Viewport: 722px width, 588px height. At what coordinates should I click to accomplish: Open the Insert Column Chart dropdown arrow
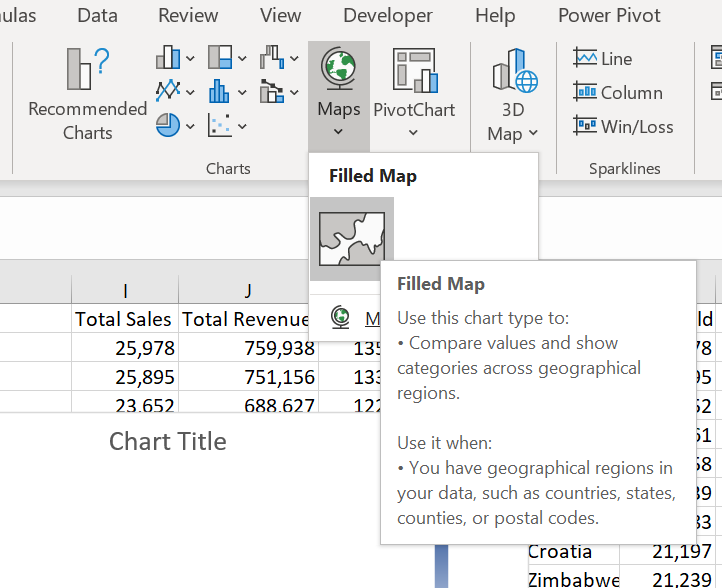pos(189,59)
